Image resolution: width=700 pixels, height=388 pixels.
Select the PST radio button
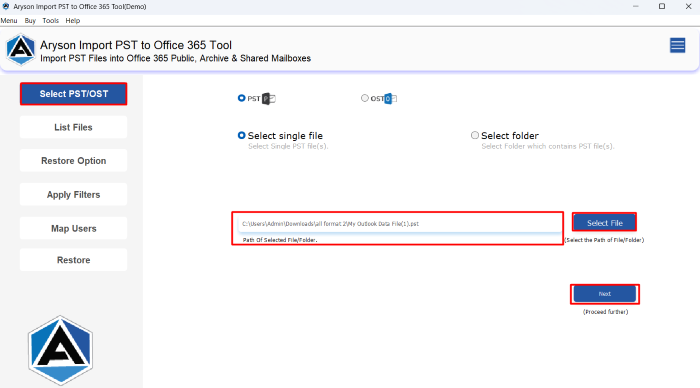point(242,98)
